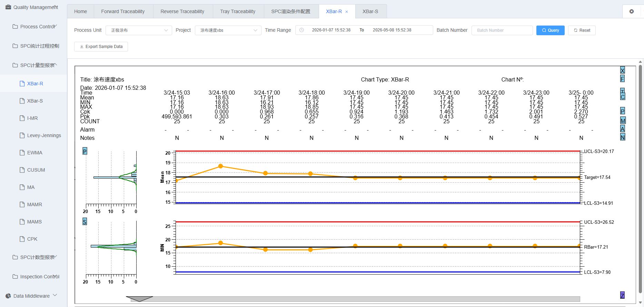Open SPC统计过程控制 sidebar item
The height and width of the screenshot is (307, 644).
[33, 46]
